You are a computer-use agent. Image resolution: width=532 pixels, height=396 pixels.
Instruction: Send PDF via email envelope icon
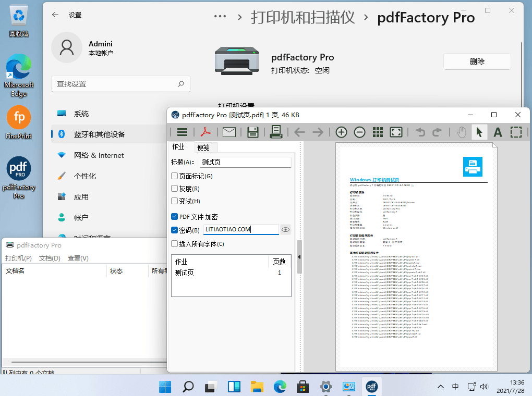[229, 132]
